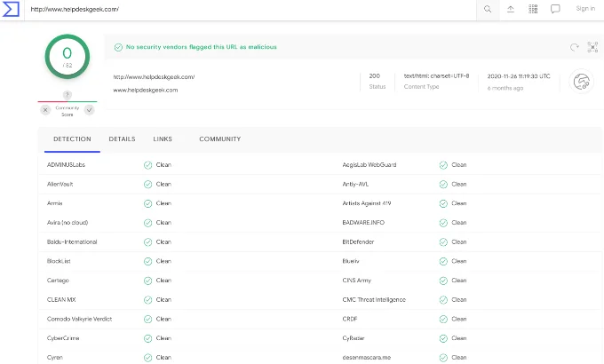Click the Clean check icon for CyberCrime

tap(148, 338)
